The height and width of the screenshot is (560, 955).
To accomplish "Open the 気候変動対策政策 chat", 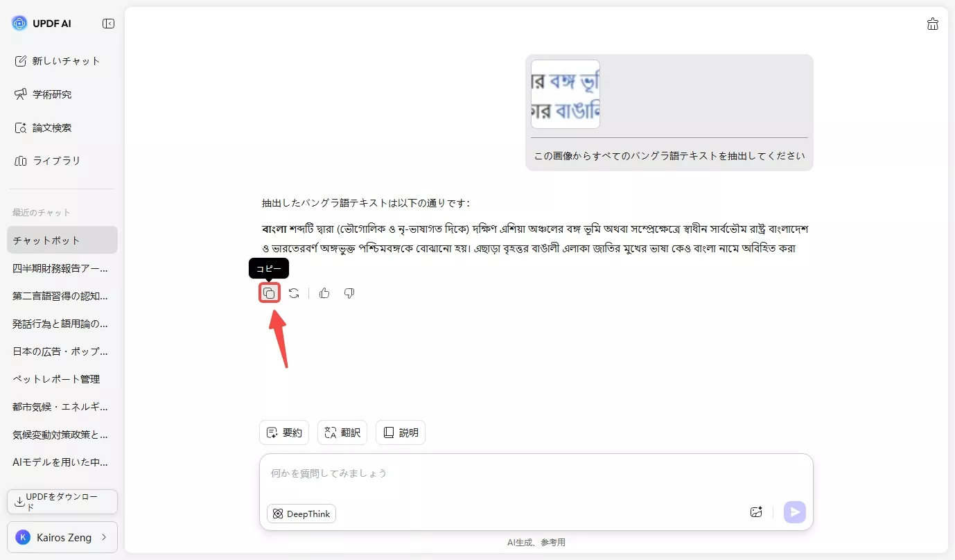I will pos(62,435).
